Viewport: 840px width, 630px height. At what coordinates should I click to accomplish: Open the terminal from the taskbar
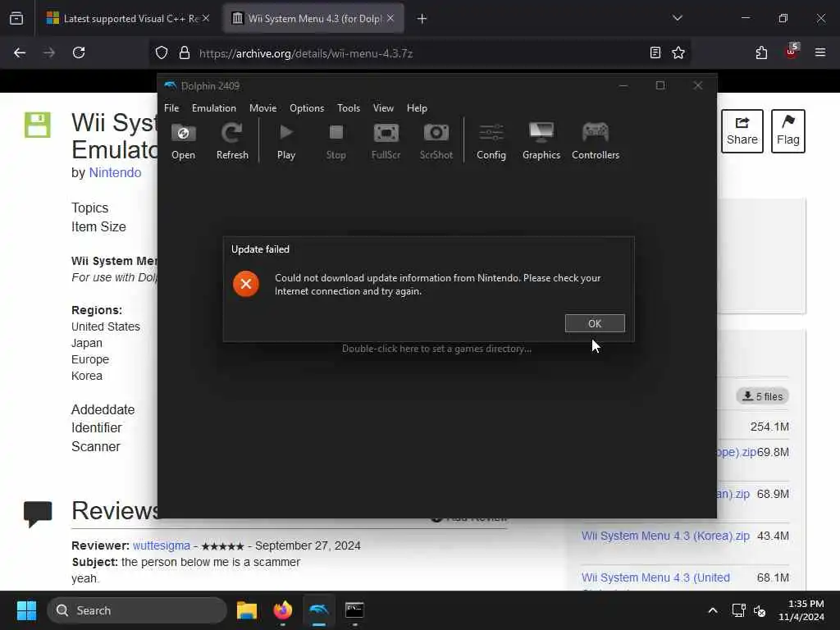[x=354, y=610]
